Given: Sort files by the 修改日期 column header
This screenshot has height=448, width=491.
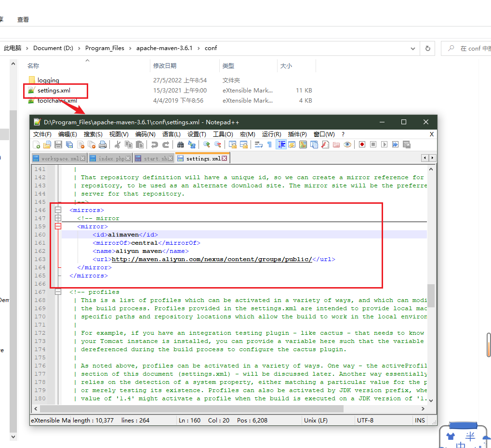Looking at the screenshot, I should pyautogui.click(x=165, y=66).
